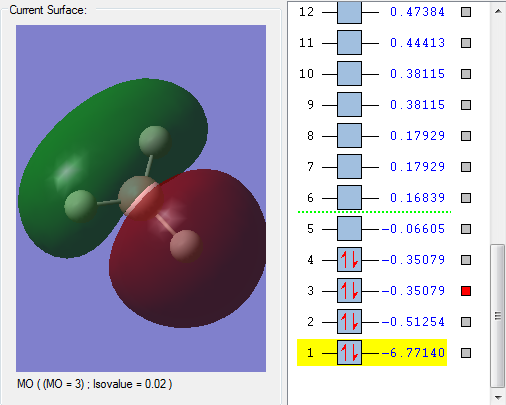
Task: Toggle the red surface marker for MO 3
Action: coord(466,291)
